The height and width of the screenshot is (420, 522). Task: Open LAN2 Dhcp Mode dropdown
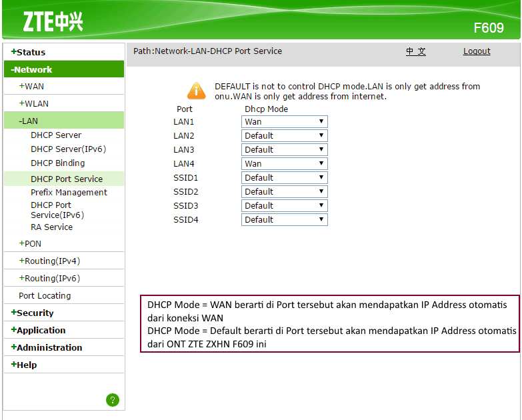(x=284, y=136)
